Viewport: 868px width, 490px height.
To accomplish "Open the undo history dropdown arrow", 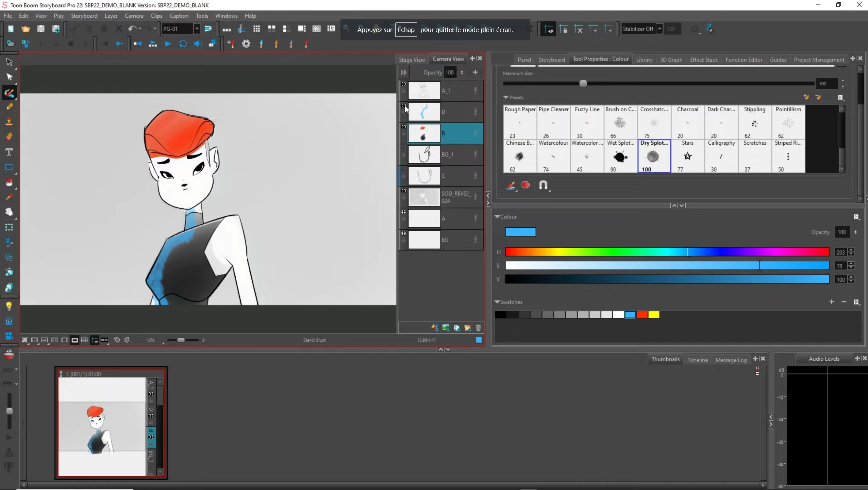I will pyautogui.click(x=140, y=29).
